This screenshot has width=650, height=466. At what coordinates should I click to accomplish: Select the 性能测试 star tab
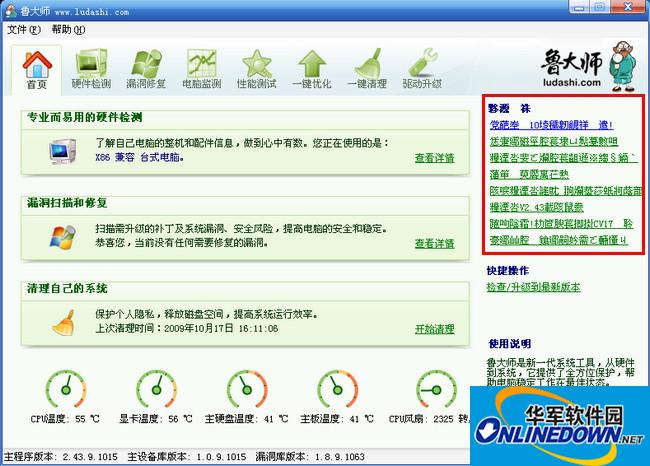point(257,69)
